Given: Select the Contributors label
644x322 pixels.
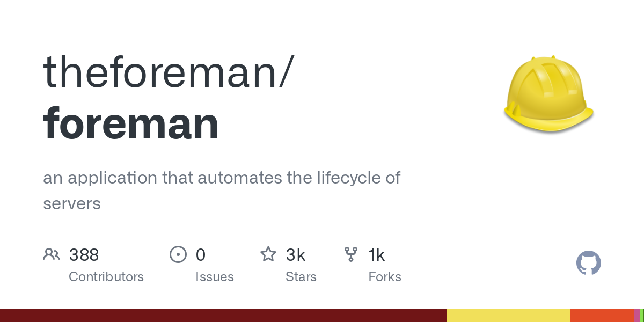Looking at the screenshot, I should 106,277.
